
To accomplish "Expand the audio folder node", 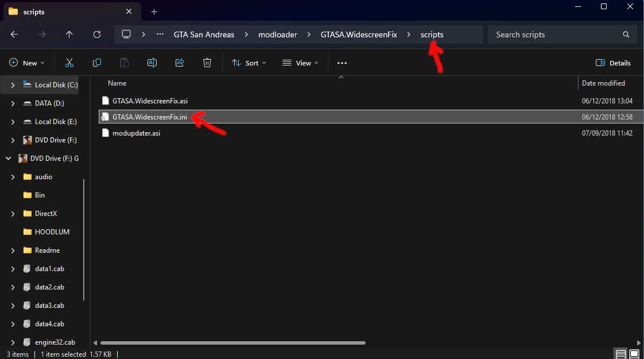I will 13,177.
